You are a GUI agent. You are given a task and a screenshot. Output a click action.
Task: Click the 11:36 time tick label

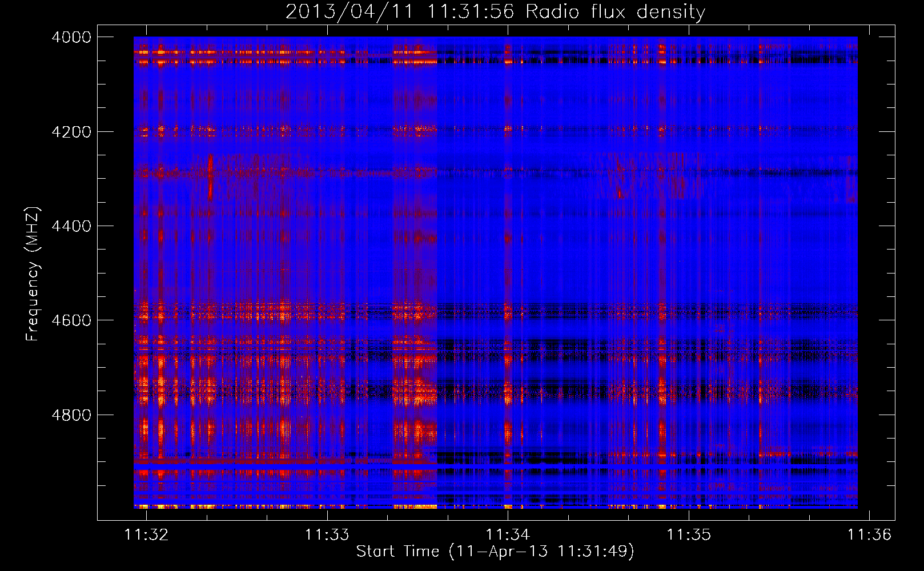(x=869, y=534)
